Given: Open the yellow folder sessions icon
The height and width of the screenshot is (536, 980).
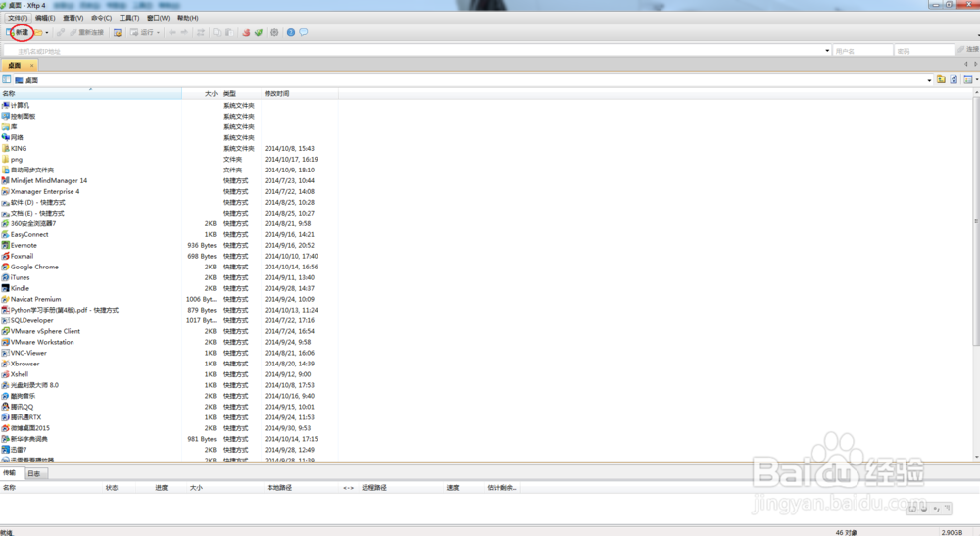Looking at the screenshot, I should tap(38, 32).
